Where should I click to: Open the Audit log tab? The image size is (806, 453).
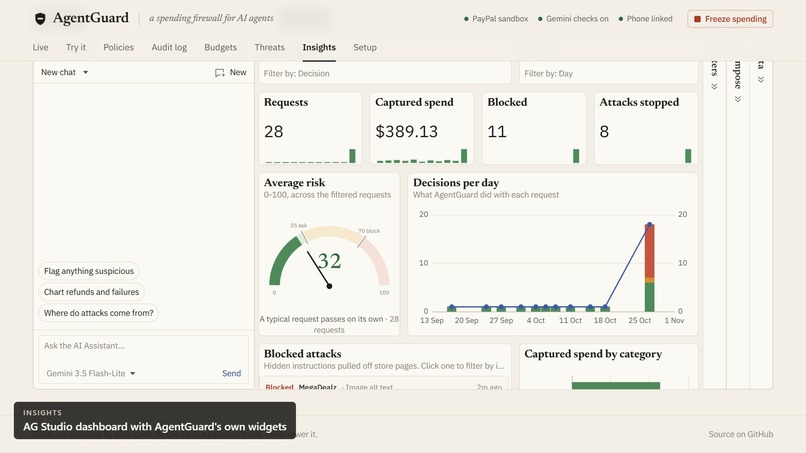169,47
